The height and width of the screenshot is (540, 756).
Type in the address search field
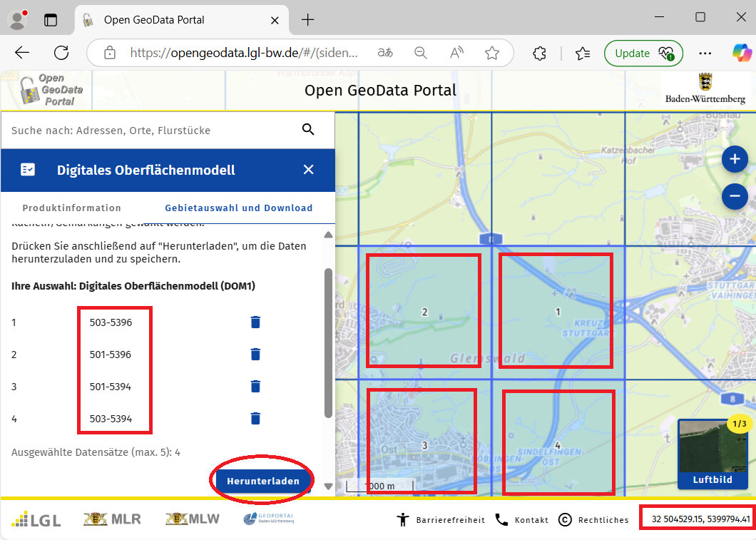[x=143, y=131]
